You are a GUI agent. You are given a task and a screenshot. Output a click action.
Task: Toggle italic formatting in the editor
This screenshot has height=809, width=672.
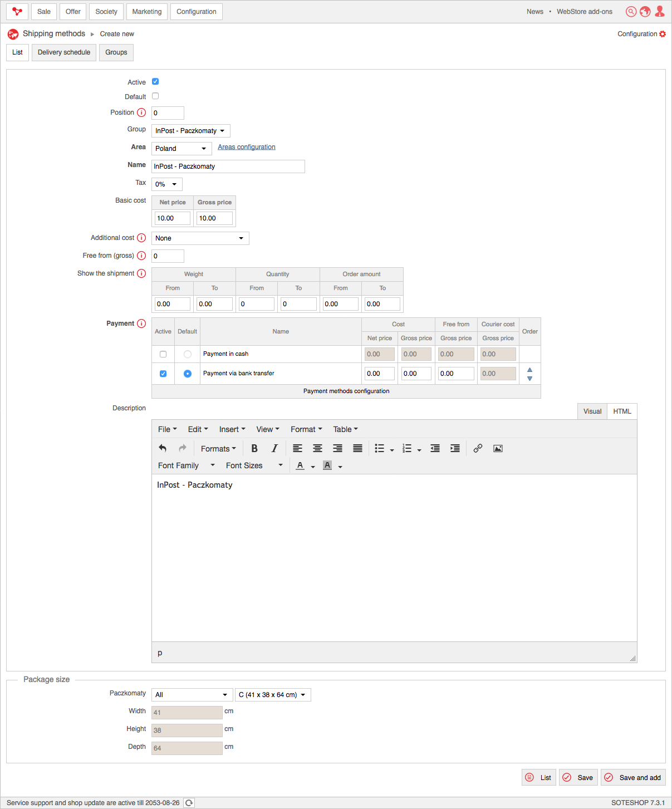(x=274, y=448)
